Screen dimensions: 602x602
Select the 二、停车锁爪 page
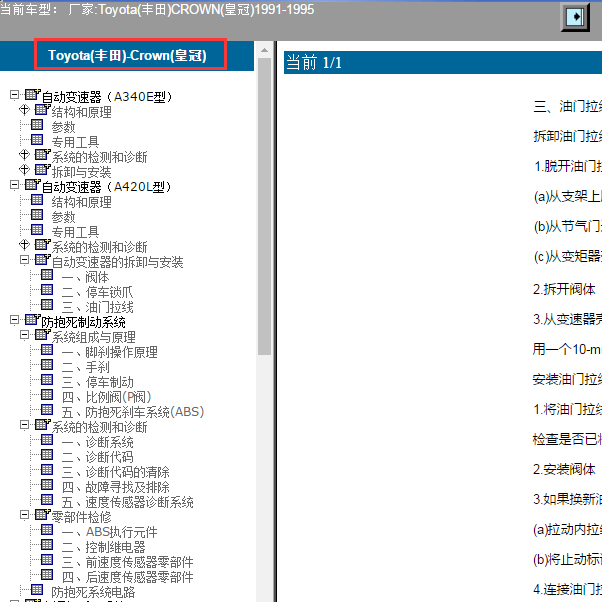point(97,292)
